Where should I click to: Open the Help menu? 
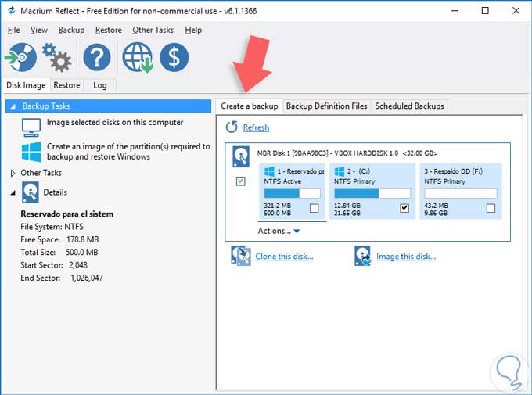click(193, 30)
